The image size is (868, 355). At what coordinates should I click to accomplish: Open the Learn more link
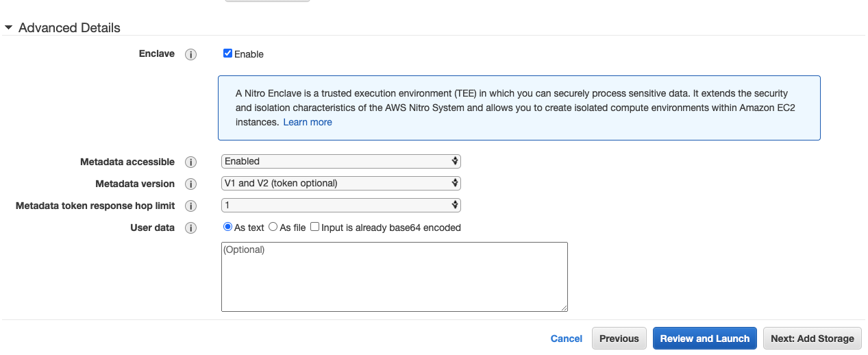point(308,122)
